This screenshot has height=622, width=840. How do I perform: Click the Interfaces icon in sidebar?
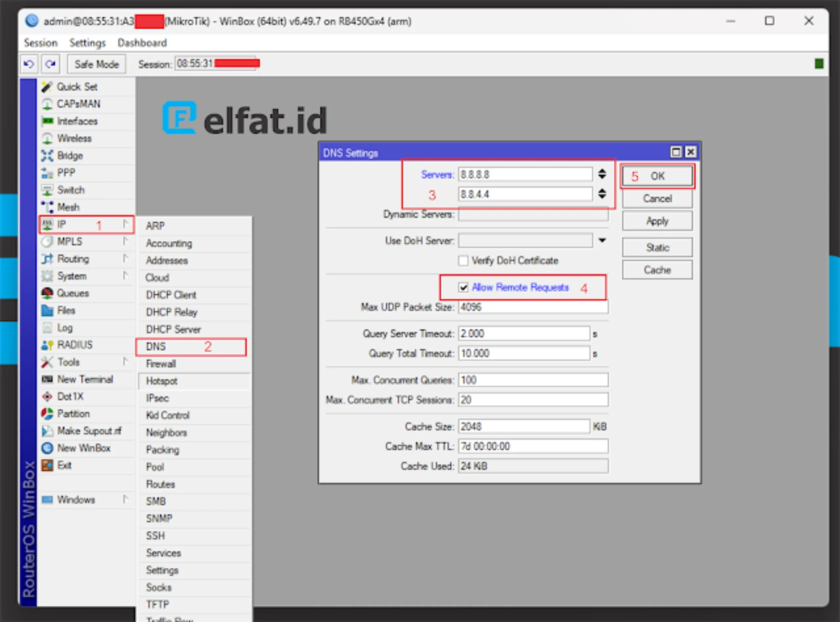click(47, 121)
